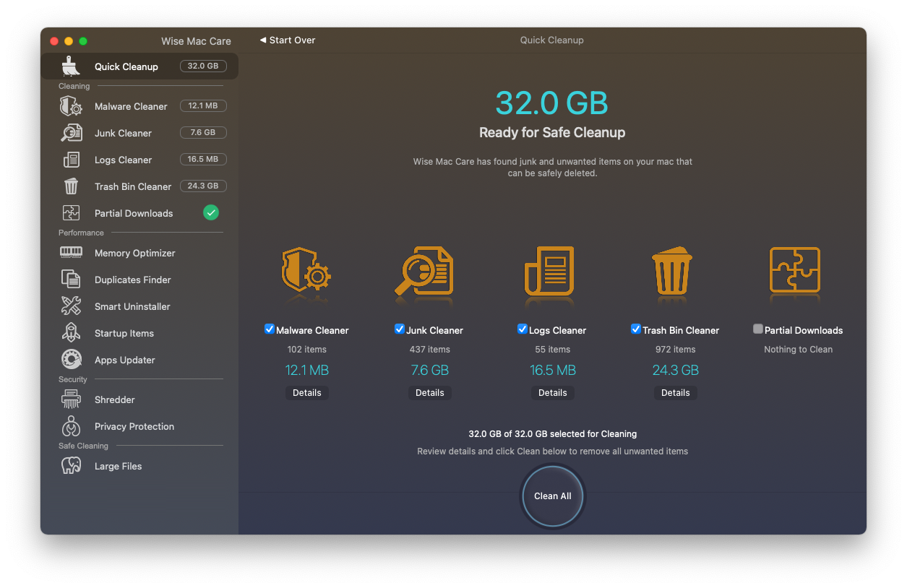Click "32.0 GB of 32.0 GB selected for Cleaning"
This screenshot has width=907, height=588.
coord(553,434)
